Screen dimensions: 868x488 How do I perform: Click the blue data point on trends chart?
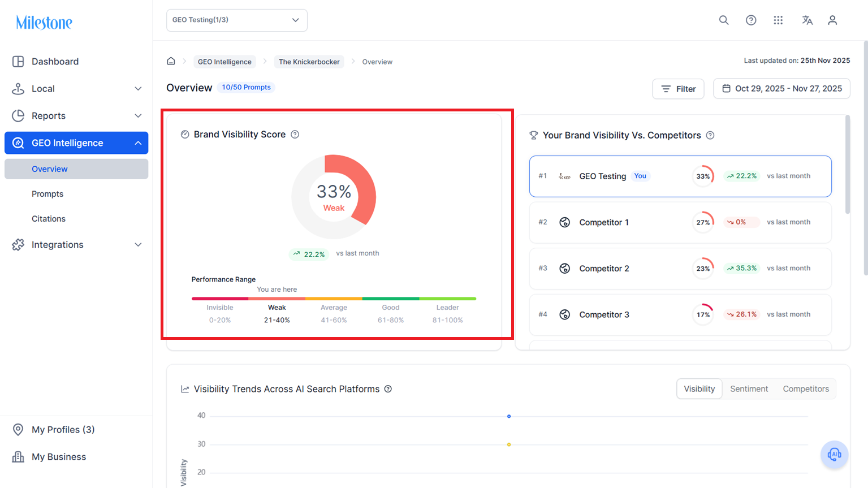[509, 416]
